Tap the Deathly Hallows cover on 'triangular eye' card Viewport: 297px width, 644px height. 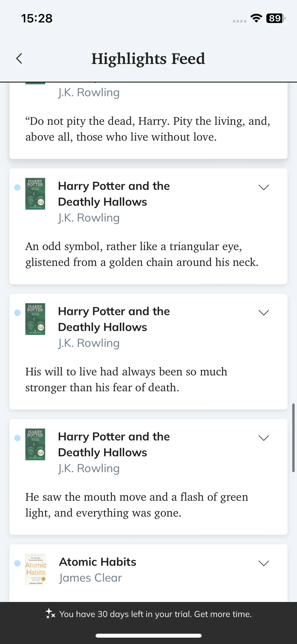coord(35,194)
